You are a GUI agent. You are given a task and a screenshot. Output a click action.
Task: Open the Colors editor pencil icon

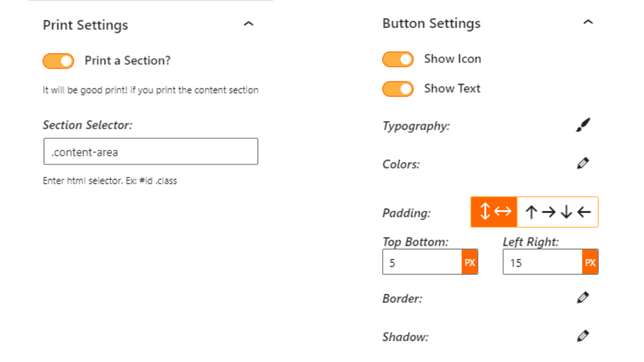click(x=582, y=163)
